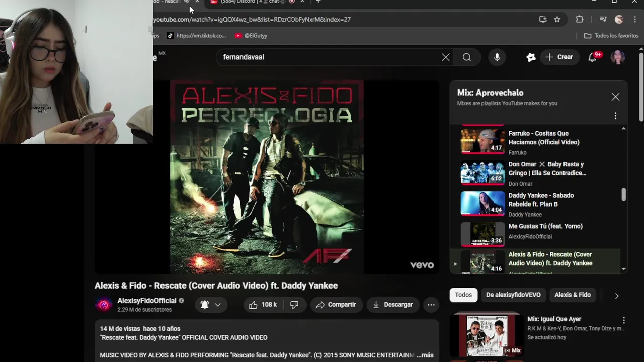Click the install app icon in address bar

coord(543,19)
